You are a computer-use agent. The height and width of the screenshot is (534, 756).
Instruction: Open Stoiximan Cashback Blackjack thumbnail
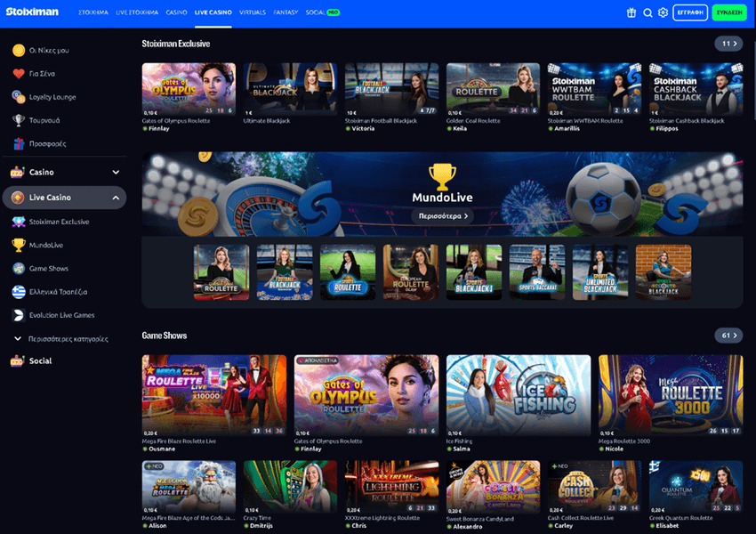tap(696, 89)
